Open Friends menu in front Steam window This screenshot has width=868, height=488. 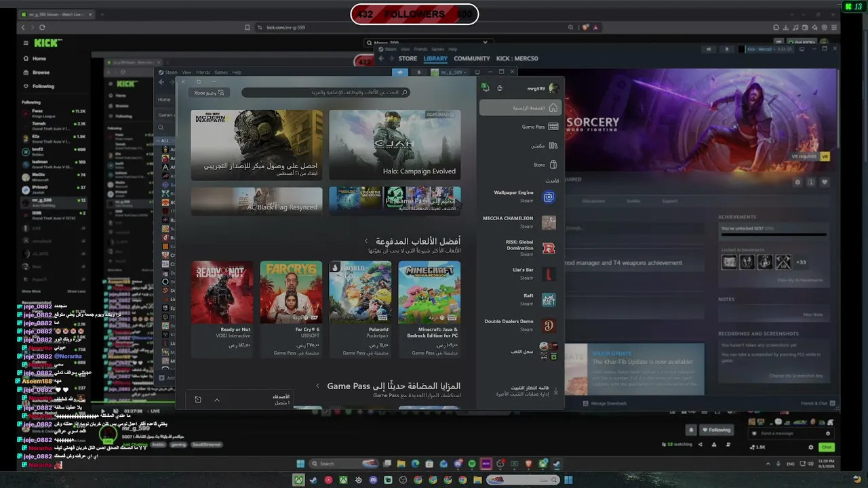tap(203, 73)
